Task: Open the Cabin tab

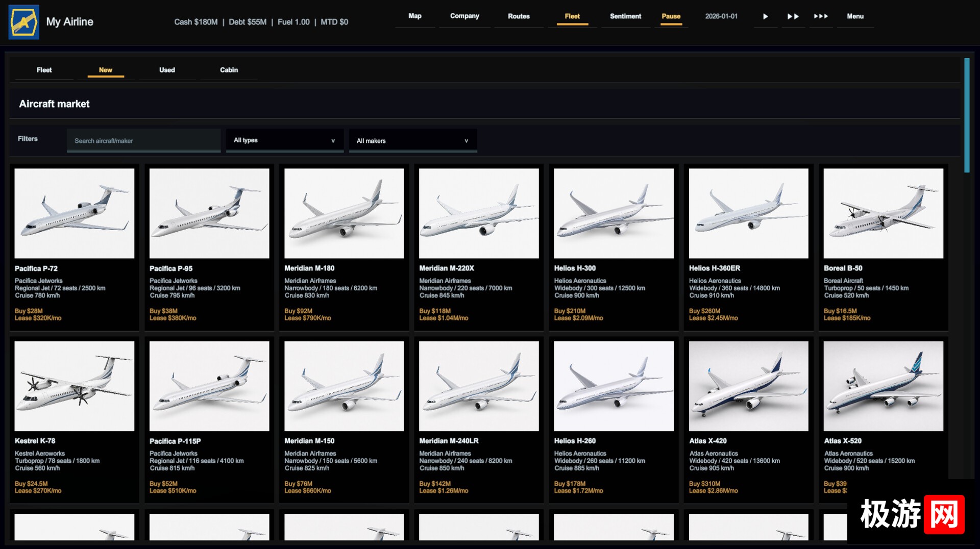Action: pyautogui.click(x=229, y=70)
